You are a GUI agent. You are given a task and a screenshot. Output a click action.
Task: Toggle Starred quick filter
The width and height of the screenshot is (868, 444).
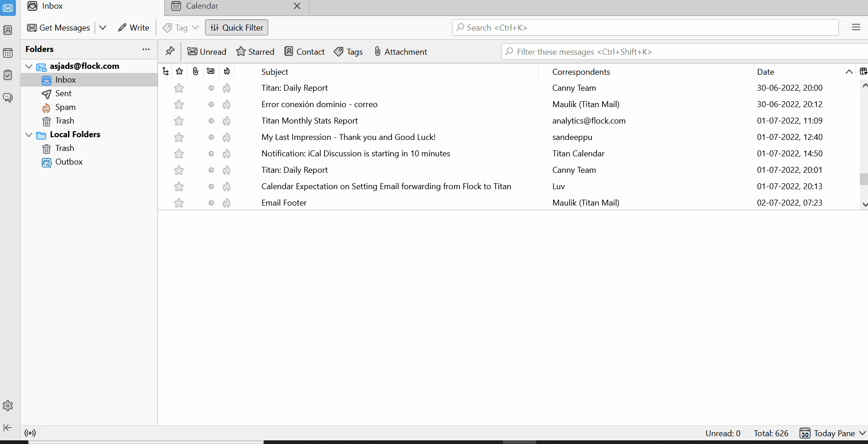pyautogui.click(x=255, y=52)
